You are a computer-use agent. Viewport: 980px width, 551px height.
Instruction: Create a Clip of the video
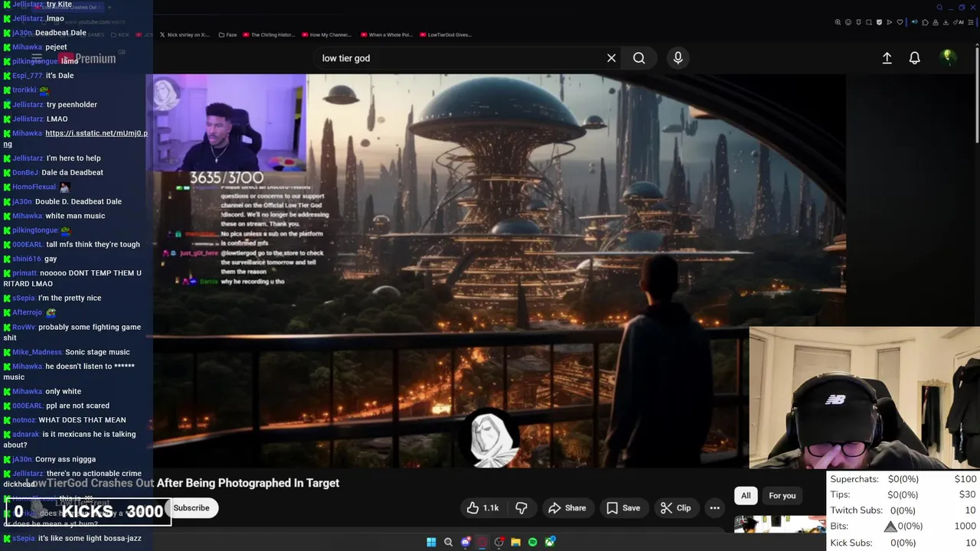pyautogui.click(x=675, y=508)
